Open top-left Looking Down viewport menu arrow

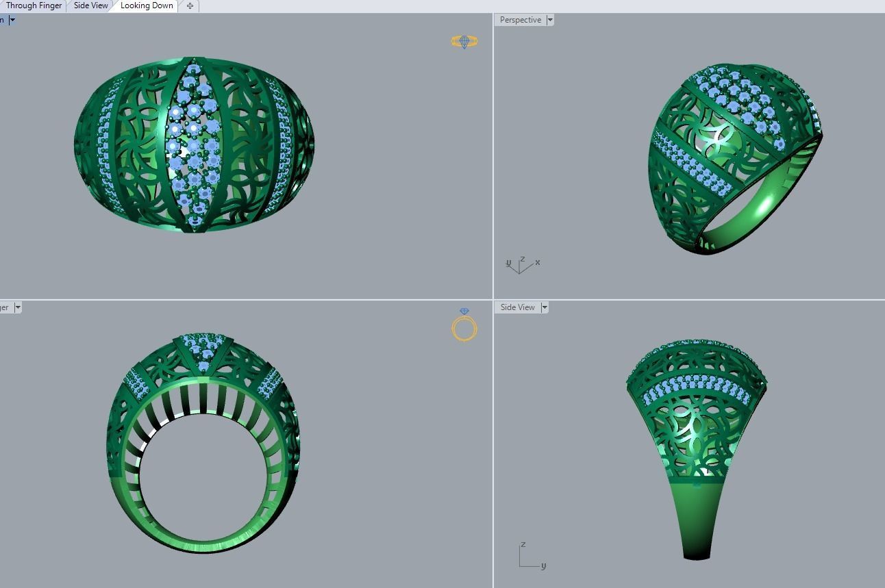(12, 20)
